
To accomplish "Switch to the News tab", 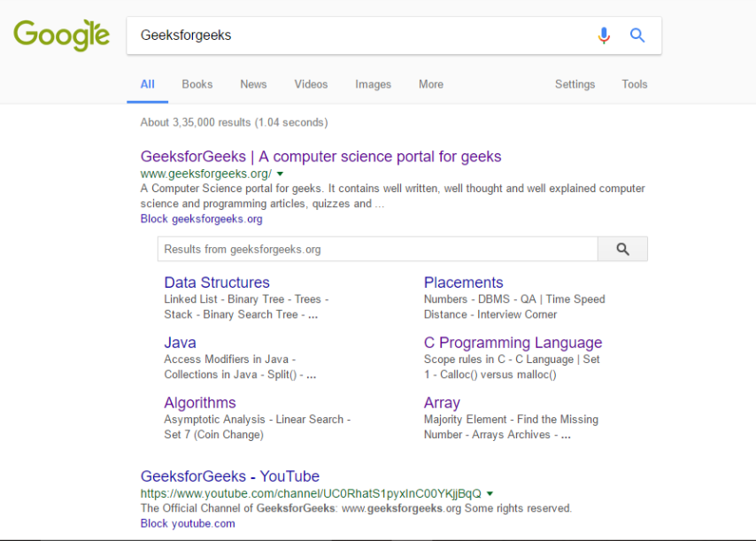I will 253,84.
